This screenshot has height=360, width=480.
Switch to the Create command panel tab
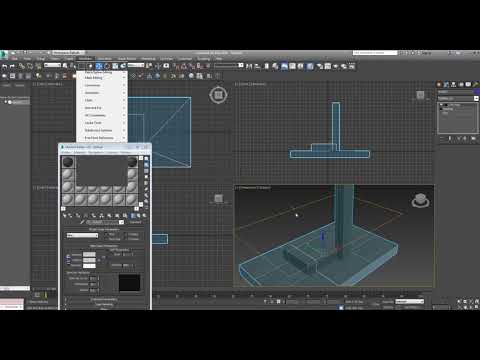439,84
